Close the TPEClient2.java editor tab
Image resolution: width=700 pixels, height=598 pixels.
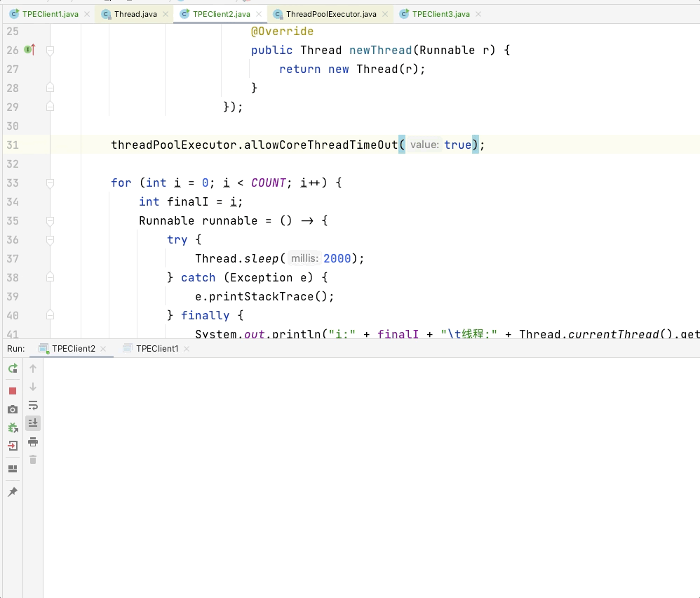click(259, 14)
